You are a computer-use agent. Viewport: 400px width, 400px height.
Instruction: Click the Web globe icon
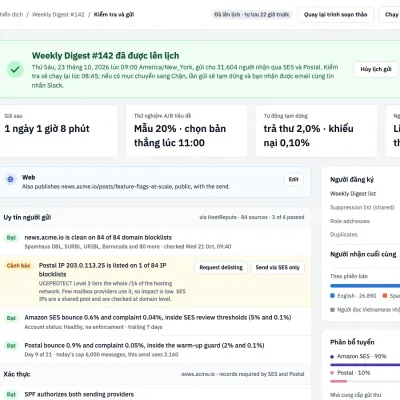point(10,179)
